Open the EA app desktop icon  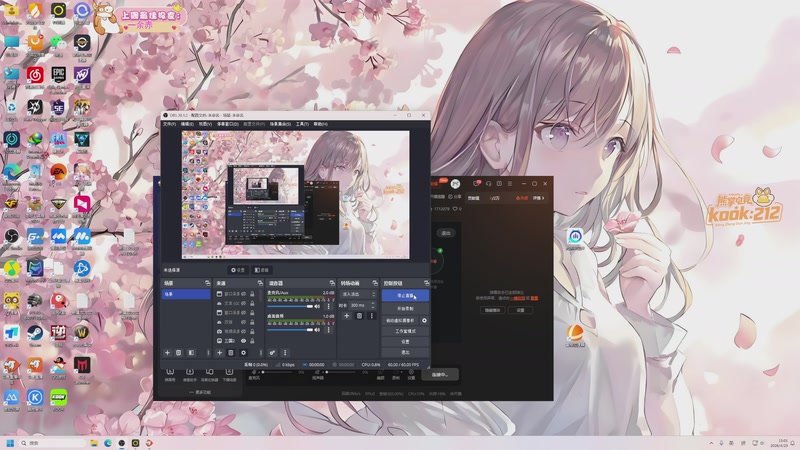(x=58, y=174)
